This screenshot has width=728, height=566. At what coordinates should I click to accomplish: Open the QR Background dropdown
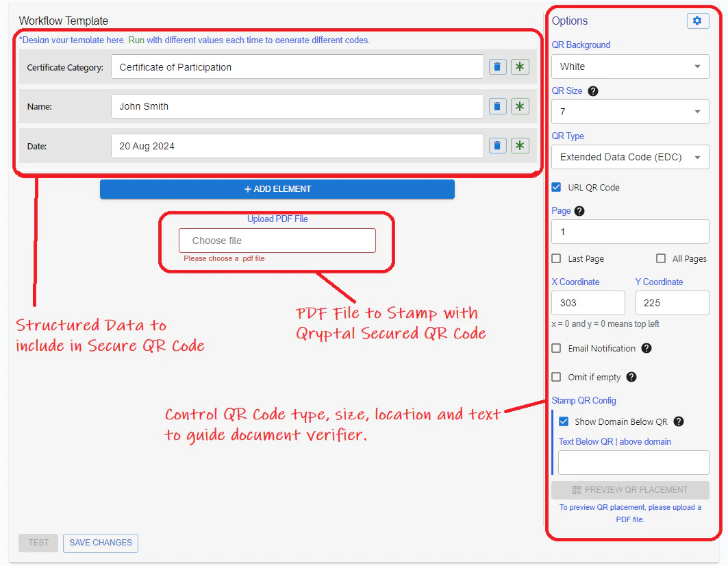pos(629,66)
